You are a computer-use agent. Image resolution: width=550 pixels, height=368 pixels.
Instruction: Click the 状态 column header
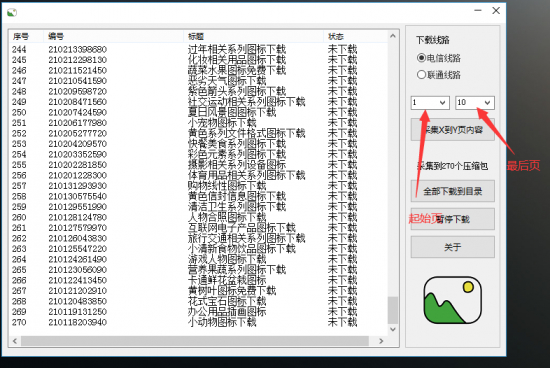click(x=355, y=36)
